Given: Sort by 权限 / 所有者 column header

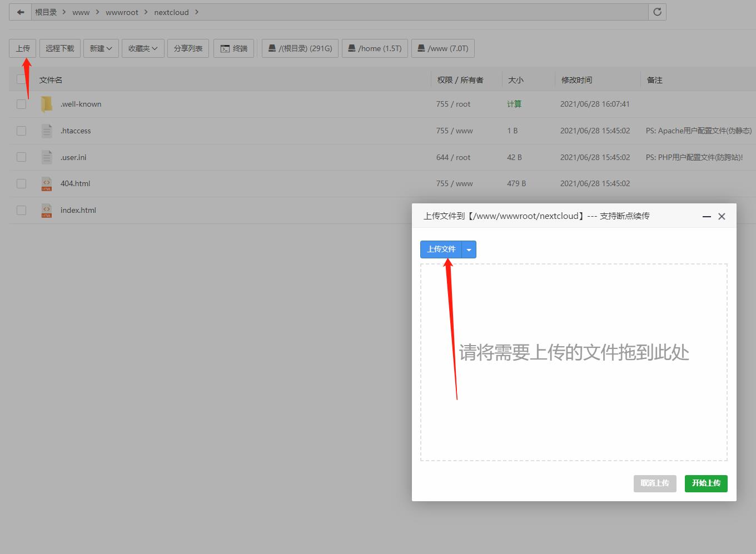Looking at the screenshot, I should (x=460, y=80).
